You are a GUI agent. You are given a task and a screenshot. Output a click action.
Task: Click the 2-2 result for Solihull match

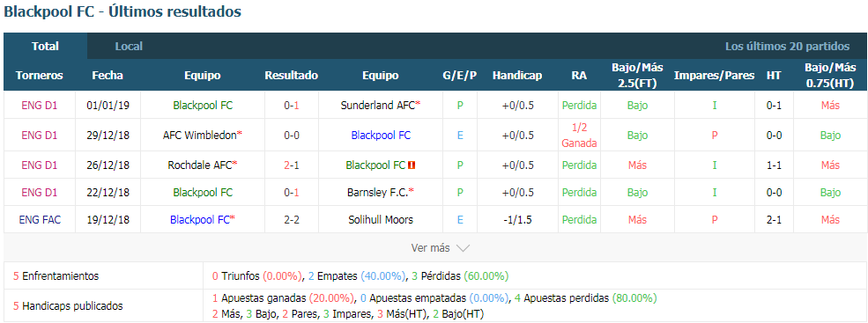click(291, 219)
